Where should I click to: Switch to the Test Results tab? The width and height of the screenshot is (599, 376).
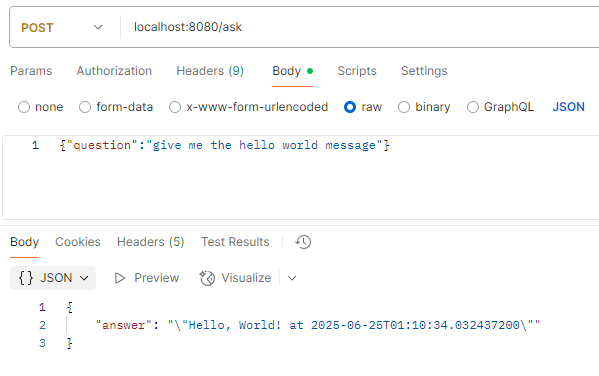235,242
